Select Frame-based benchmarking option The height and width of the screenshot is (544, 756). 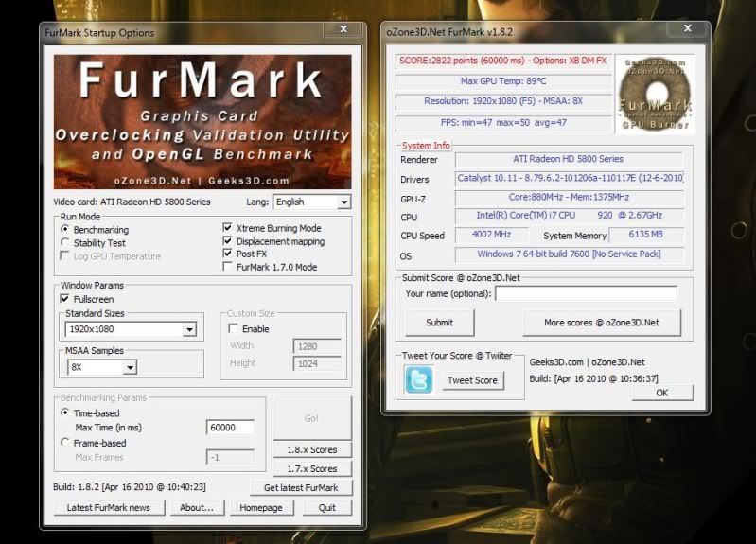coord(65,443)
